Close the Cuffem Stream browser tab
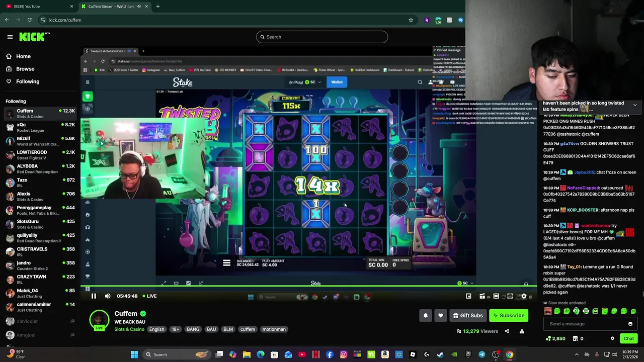The image size is (644, 362). (x=146, y=7)
